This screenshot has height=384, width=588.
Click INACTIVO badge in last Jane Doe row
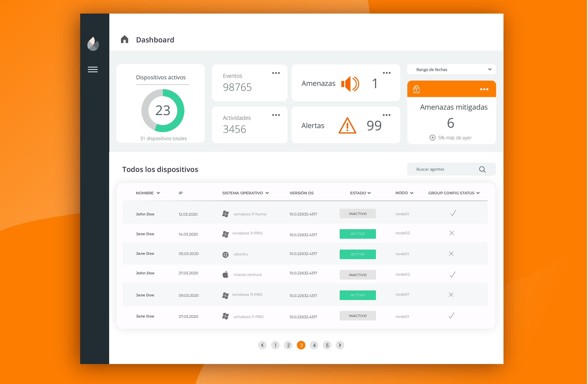(358, 316)
